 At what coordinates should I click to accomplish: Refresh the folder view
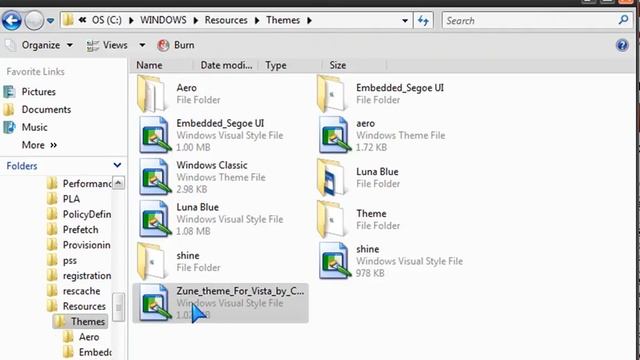pos(423,20)
